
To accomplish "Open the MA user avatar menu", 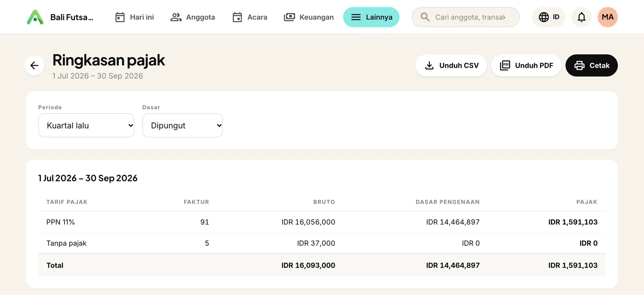I will (608, 17).
